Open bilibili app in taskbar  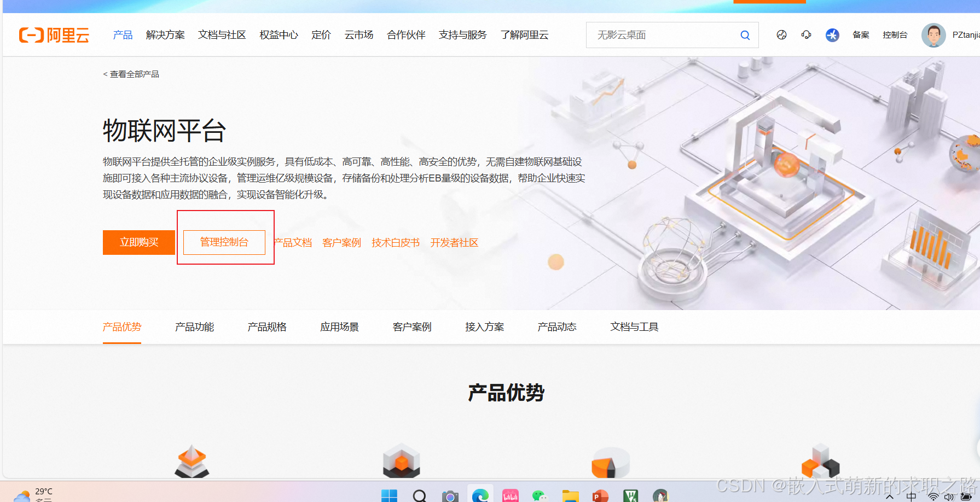(511, 496)
